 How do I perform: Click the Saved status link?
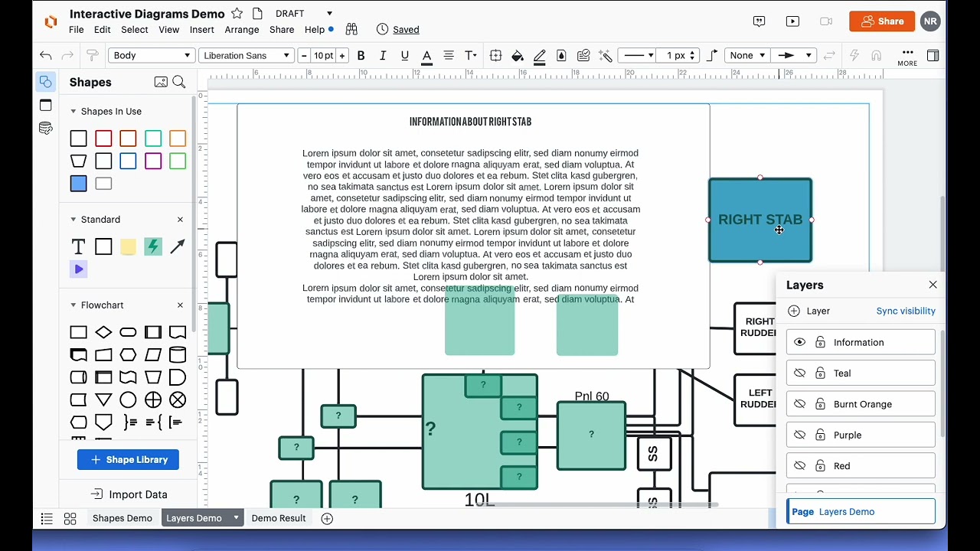click(406, 29)
